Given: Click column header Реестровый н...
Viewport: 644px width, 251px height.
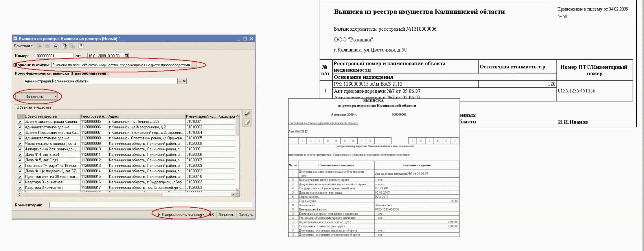Looking at the screenshot, I should (x=94, y=116).
